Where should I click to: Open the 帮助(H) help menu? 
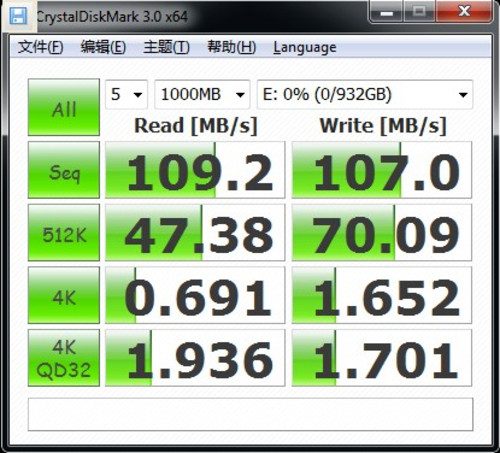pyautogui.click(x=232, y=47)
